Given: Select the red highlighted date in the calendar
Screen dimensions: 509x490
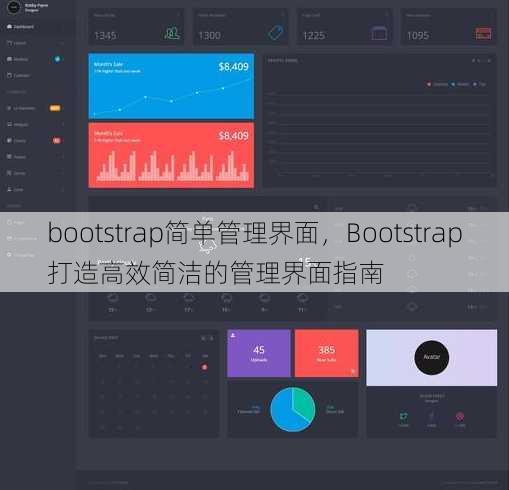Looking at the screenshot, I should [204, 367].
